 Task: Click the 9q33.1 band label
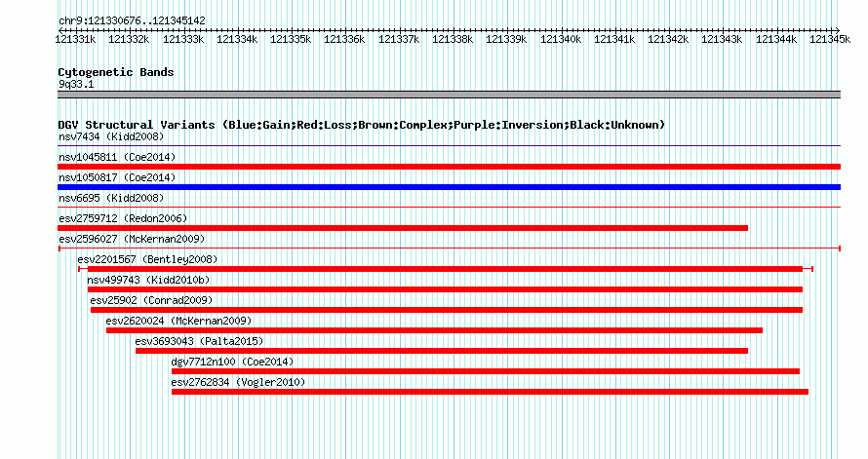pos(76,84)
